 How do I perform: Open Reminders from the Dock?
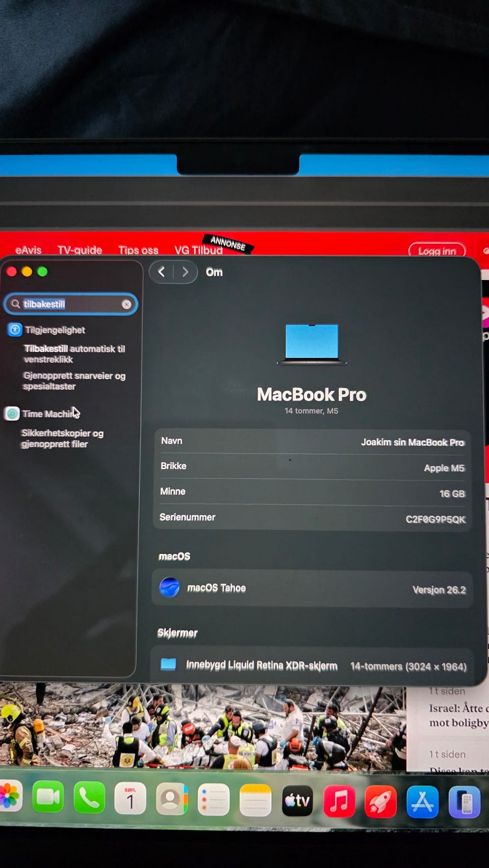213,800
